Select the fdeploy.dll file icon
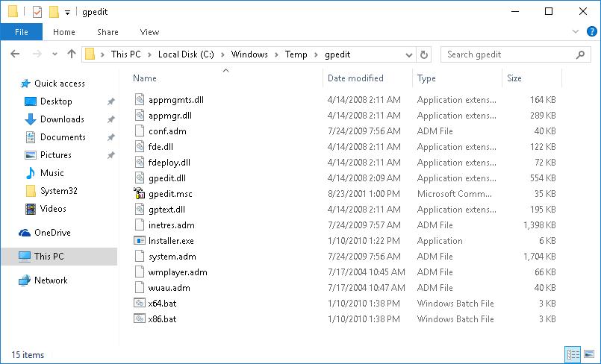The height and width of the screenshot is (364, 601). tap(140, 163)
